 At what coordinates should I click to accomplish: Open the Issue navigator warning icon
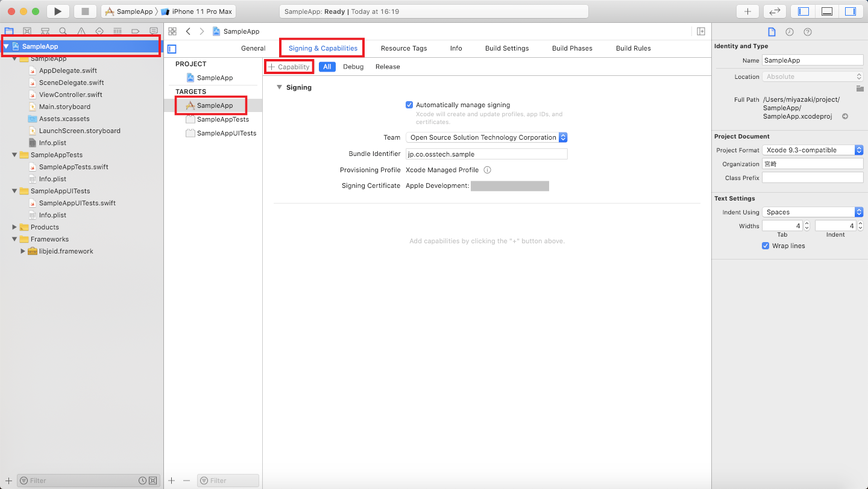[x=81, y=31]
